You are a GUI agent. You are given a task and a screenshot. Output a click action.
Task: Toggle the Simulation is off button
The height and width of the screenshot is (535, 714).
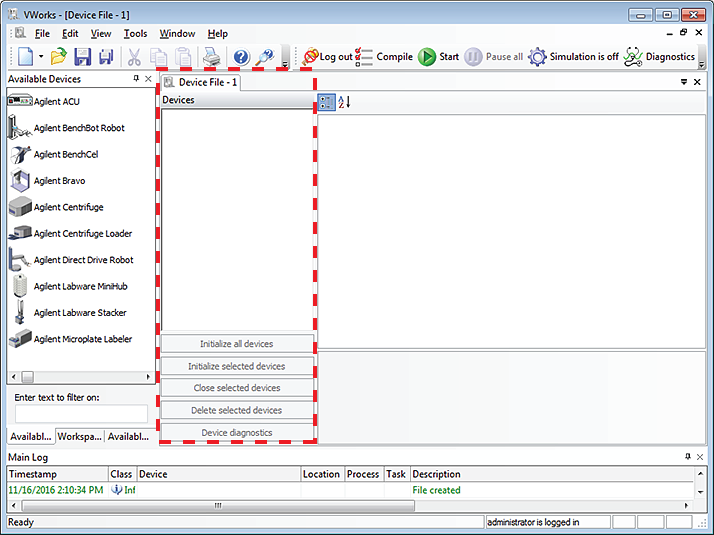[573, 57]
